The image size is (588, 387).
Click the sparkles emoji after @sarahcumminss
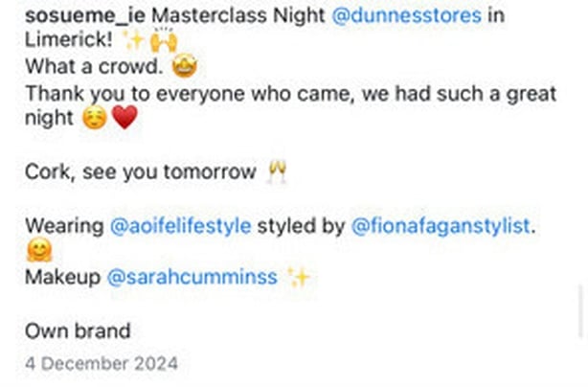[299, 278]
